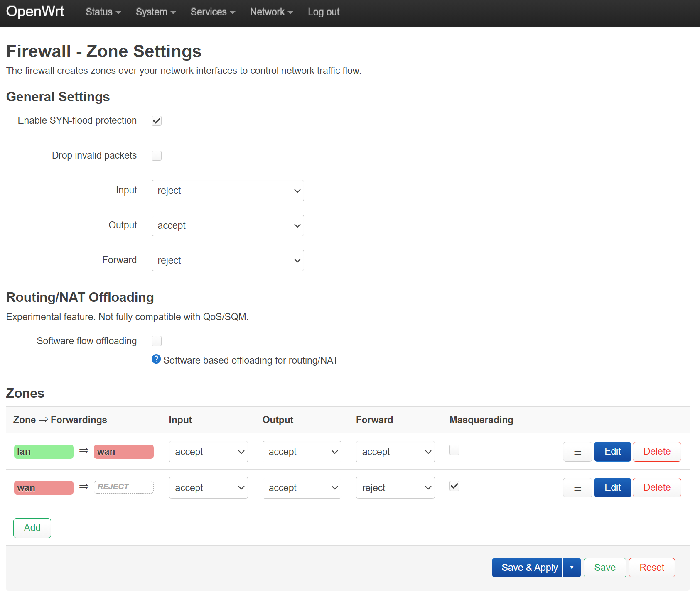The image size is (700, 597).
Task: Click the Enable SYN-flood protection label
Action: [x=77, y=121]
